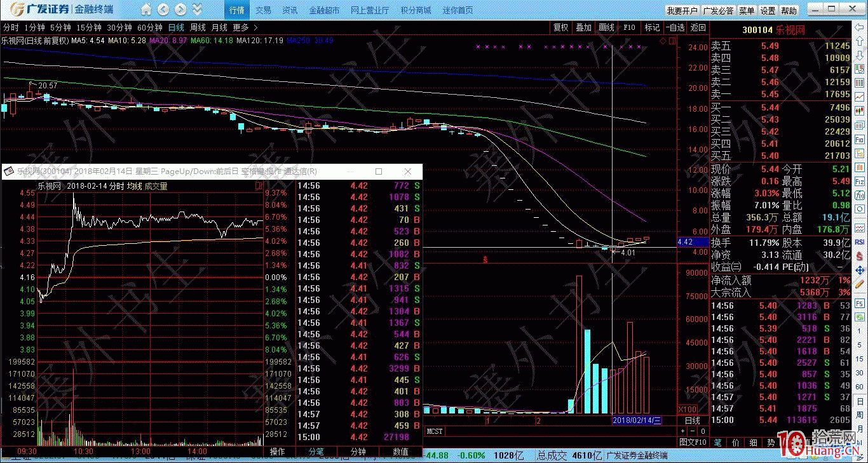Click the RSI indicator sidebar icon
The width and height of the screenshot is (868, 463).
click(859, 241)
